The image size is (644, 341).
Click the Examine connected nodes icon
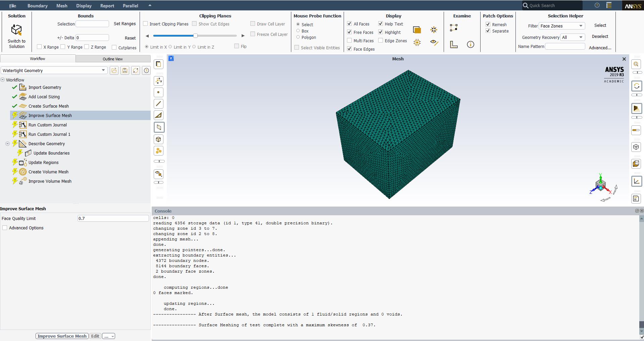(x=454, y=28)
